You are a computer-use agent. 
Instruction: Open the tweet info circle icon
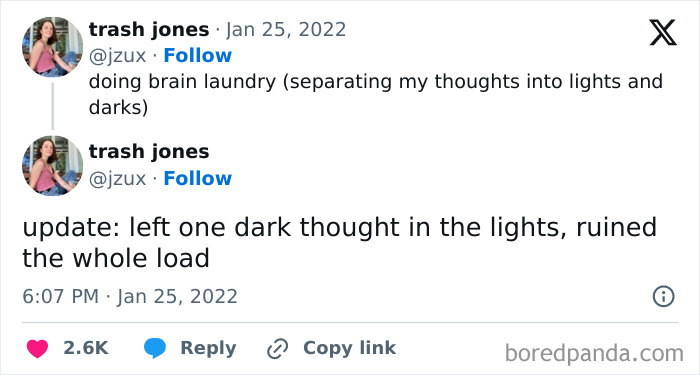(x=663, y=297)
